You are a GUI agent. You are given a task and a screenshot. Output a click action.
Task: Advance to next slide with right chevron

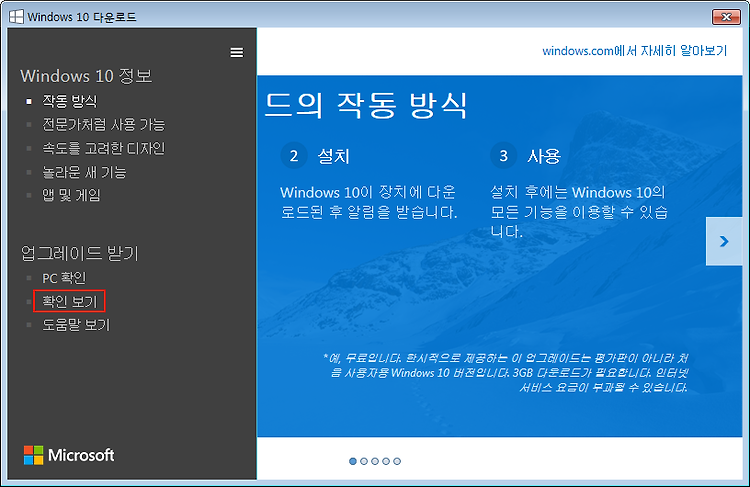click(724, 241)
